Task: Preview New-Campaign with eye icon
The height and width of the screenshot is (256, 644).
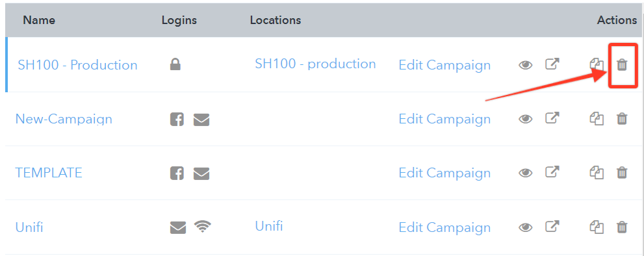Action: click(525, 119)
